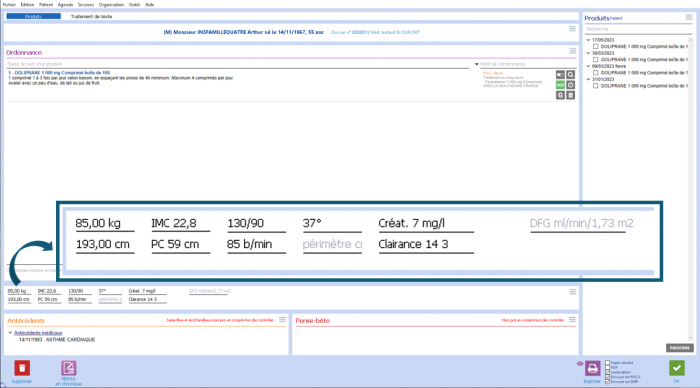Open the vitals panel hamburger menu
The image size is (700, 388).
572,292
